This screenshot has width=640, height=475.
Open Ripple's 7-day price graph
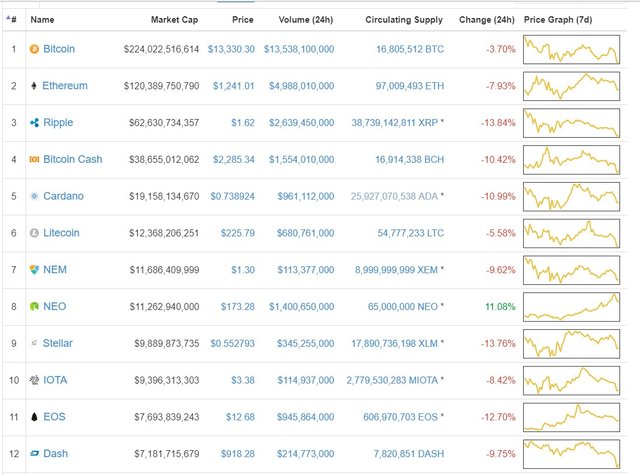(x=571, y=123)
